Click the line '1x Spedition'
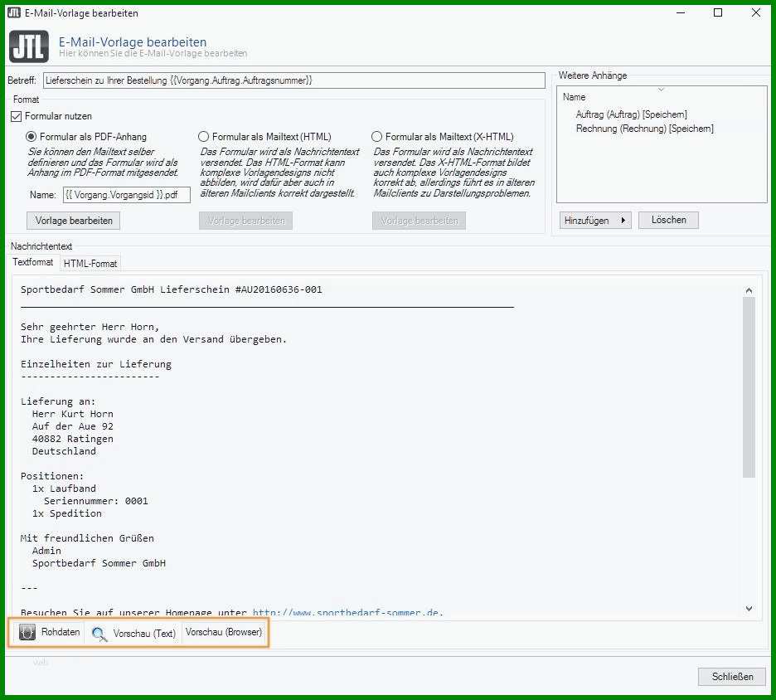Screen dimensions: 776x700 67,513
